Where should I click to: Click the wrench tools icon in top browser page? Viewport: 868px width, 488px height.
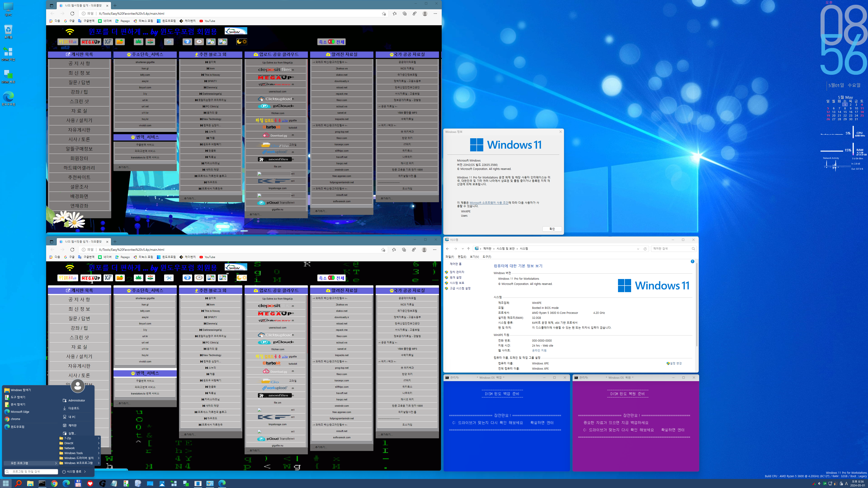pos(169,42)
